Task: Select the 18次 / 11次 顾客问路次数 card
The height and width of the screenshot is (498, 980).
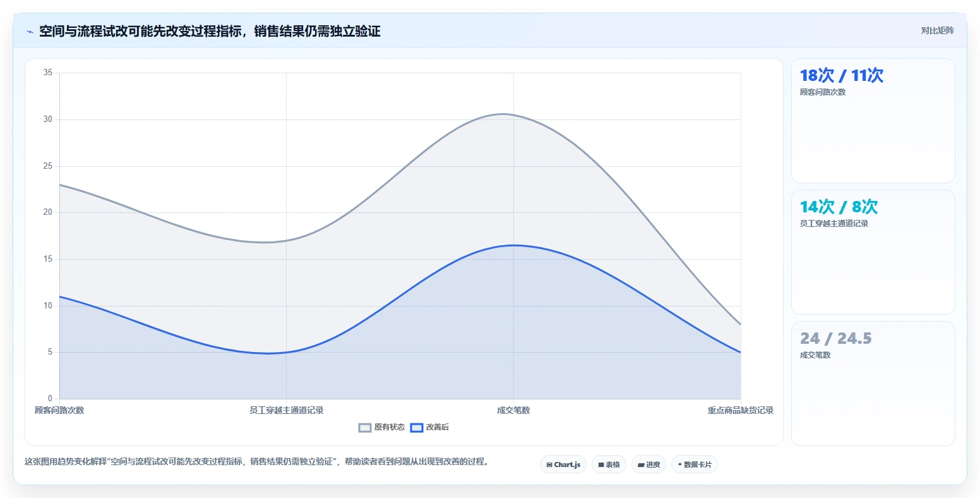Action: point(873,121)
